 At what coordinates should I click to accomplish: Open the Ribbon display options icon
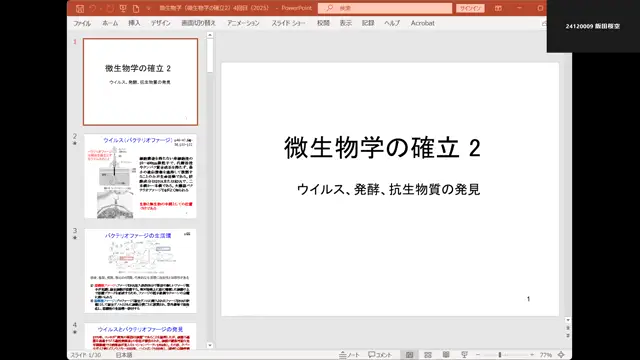498,8
